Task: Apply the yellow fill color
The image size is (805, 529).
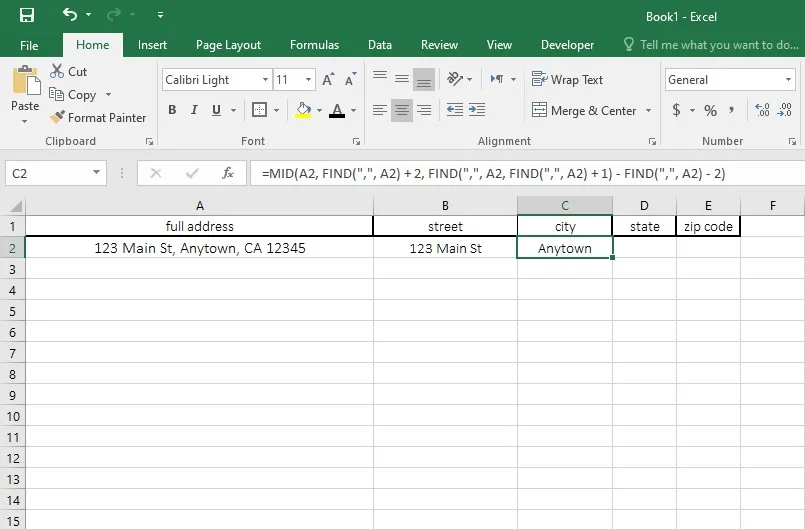Action: coord(303,110)
